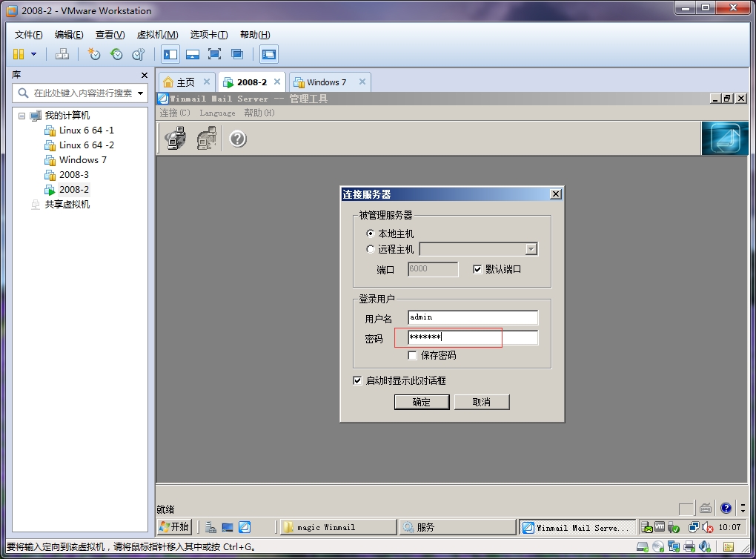The image size is (756, 559).
Task: Click the console view toolbar icon
Action: click(269, 54)
